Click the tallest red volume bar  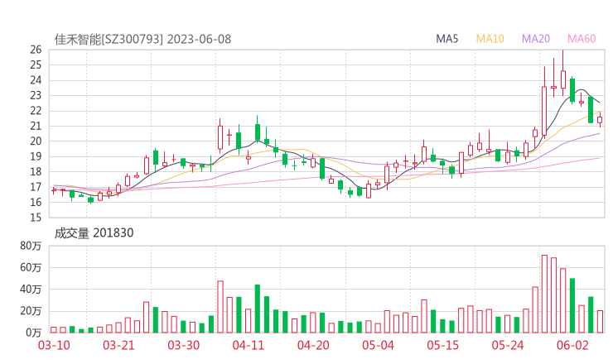[544, 294]
